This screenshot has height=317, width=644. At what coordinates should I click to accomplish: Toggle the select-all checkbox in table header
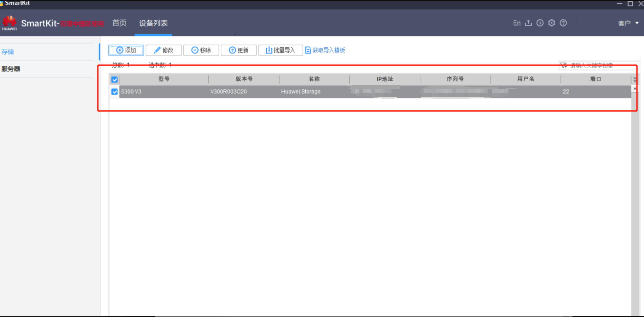click(x=115, y=80)
